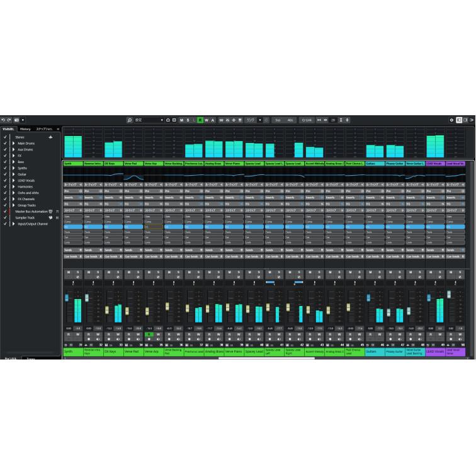The image size is (476, 476).
Task: Click the Sus button in toolbar
Action: [x=278, y=120]
